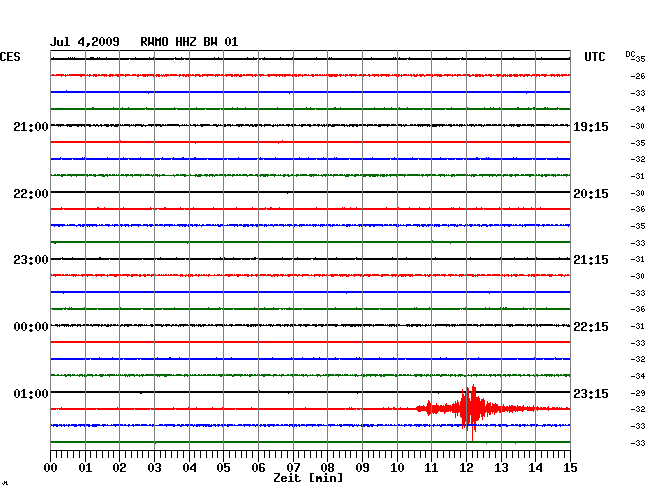
Task: Click the small red onset burst near minute 11
Action: click(x=428, y=408)
